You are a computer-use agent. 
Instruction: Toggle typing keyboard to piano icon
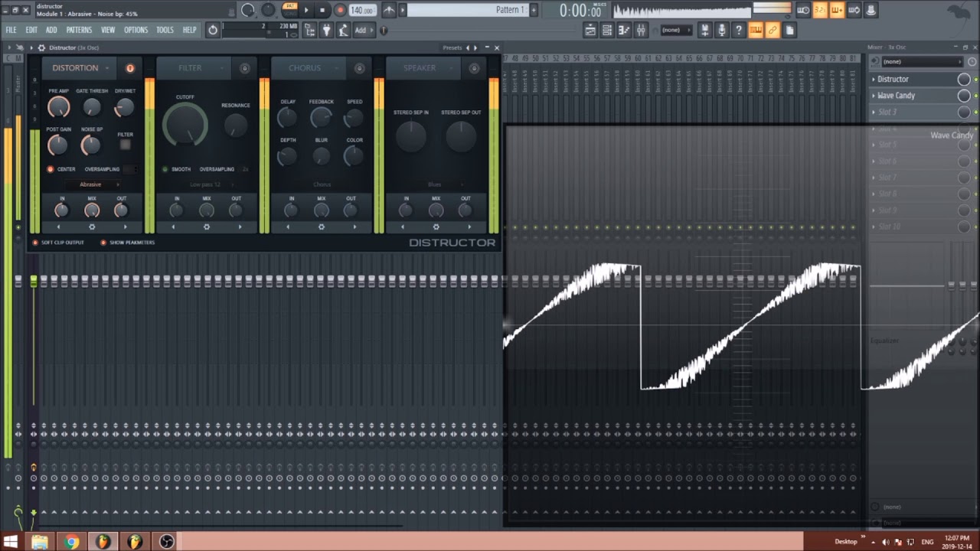point(756,30)
